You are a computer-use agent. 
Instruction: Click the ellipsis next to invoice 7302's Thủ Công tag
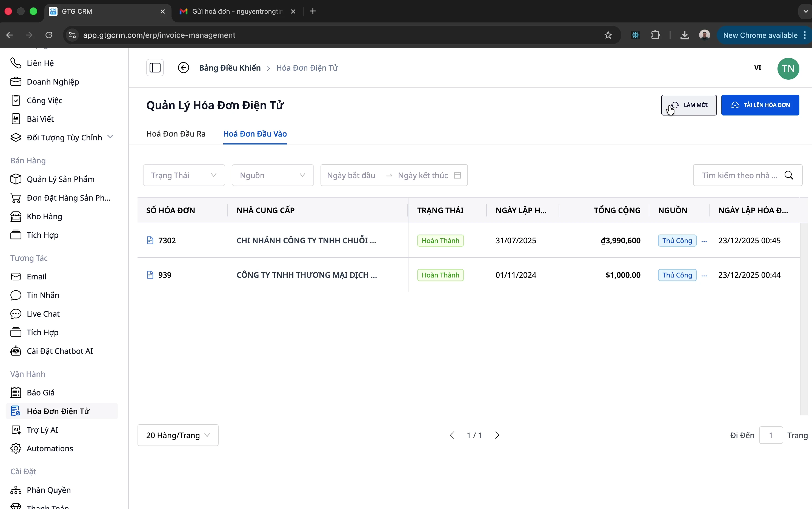[704, 241]
